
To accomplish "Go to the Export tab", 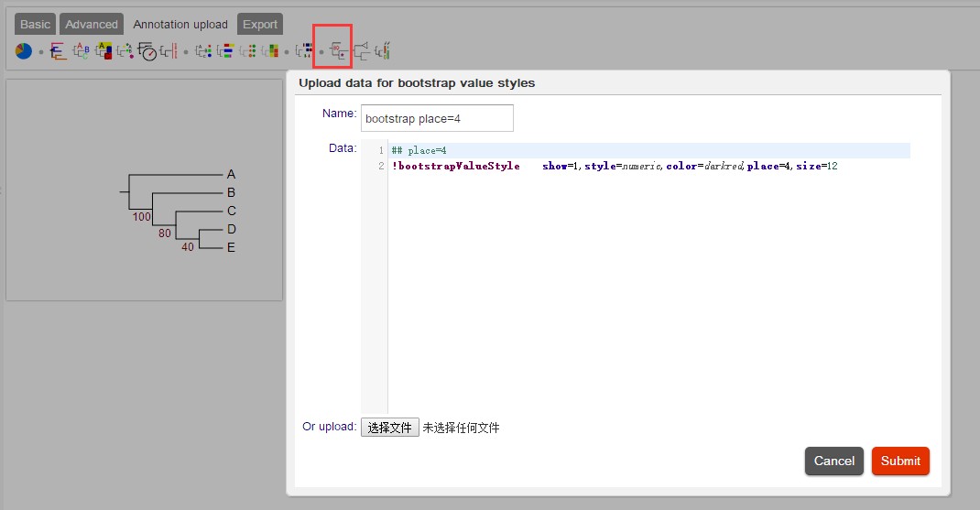I will coord(260,24).
